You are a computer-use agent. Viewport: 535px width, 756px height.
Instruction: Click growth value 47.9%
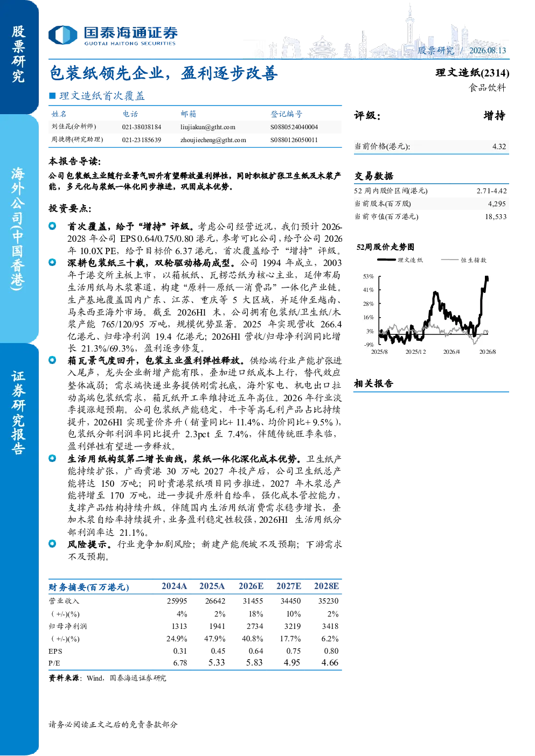(215, 639)
